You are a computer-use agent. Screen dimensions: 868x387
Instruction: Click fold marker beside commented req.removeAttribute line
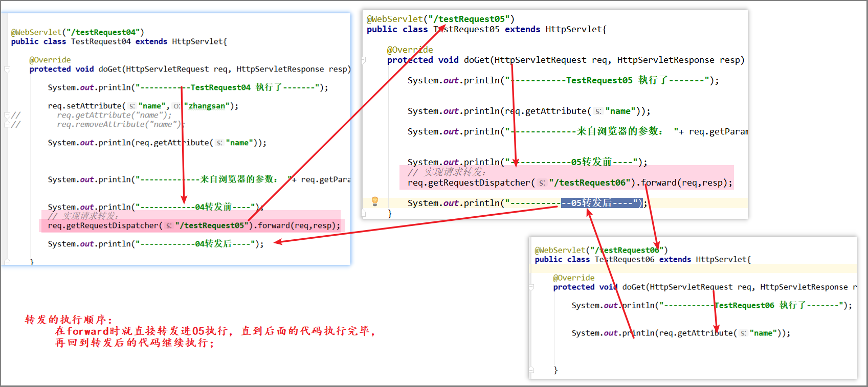click(7, 124)
